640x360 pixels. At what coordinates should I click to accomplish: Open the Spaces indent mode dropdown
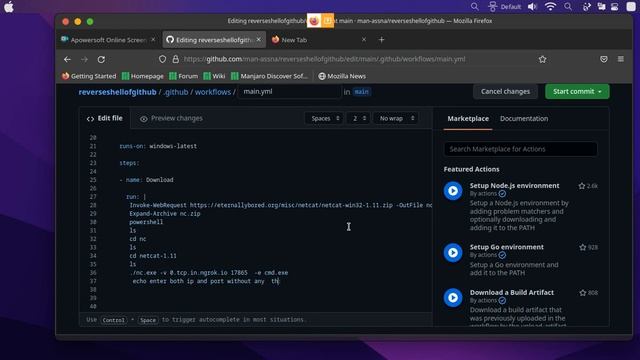coord(324,118)
